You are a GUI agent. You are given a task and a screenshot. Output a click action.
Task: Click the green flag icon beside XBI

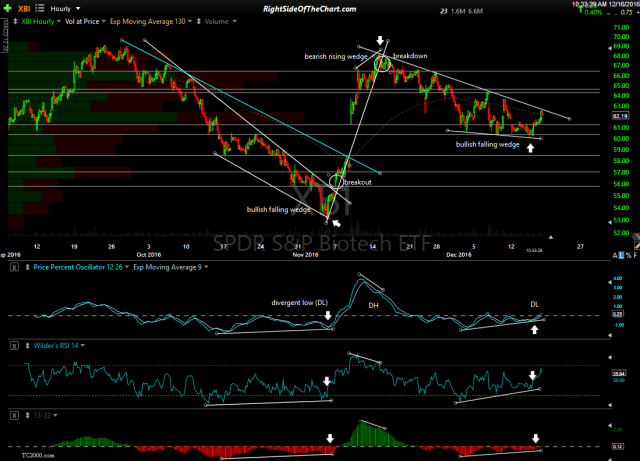point(9,8)
